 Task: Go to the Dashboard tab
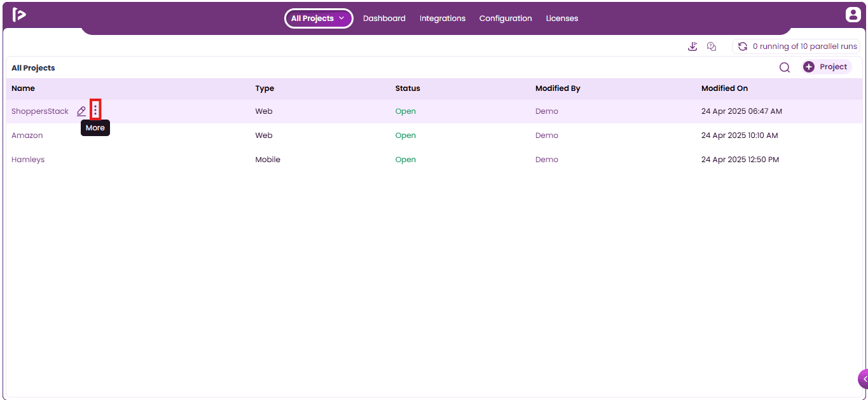tap(384, 18)
